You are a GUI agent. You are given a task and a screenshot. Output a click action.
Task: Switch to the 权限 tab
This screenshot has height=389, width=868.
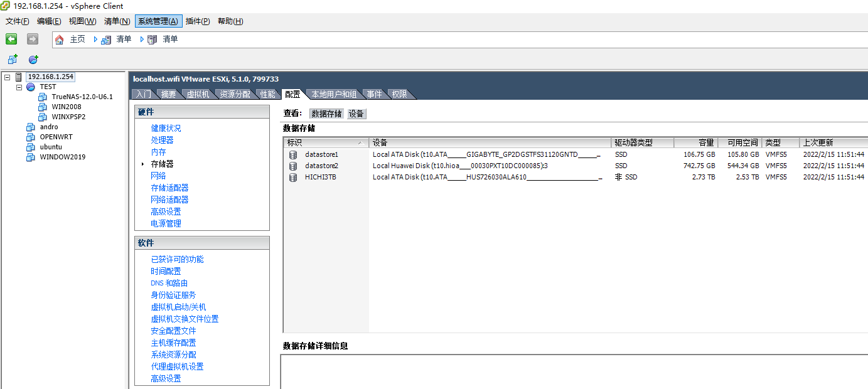[400, 94]
